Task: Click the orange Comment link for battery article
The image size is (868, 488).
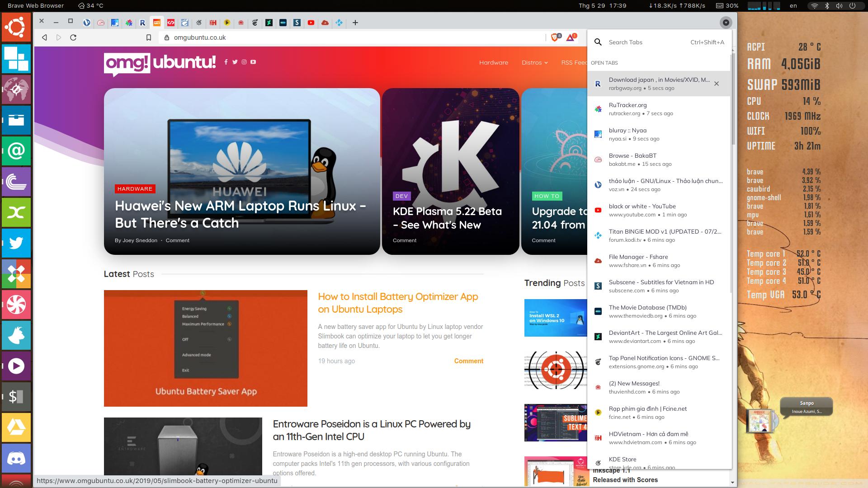Action: tap(469, 361)
